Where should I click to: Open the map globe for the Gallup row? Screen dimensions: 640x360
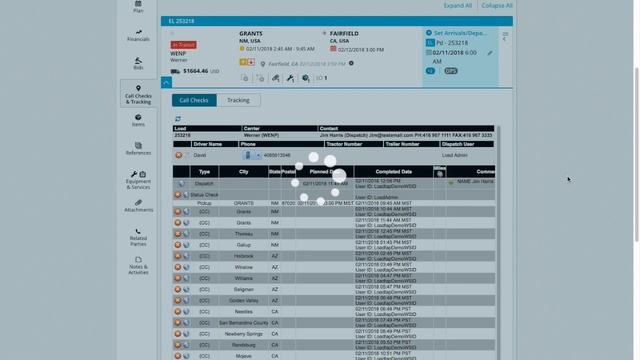(186, 245)
